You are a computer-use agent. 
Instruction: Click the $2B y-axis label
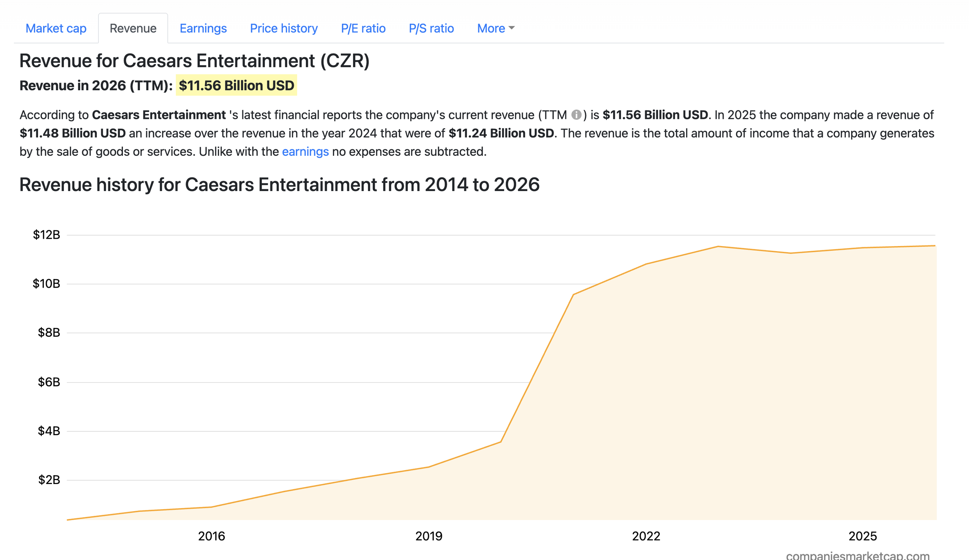click(49, 480)
